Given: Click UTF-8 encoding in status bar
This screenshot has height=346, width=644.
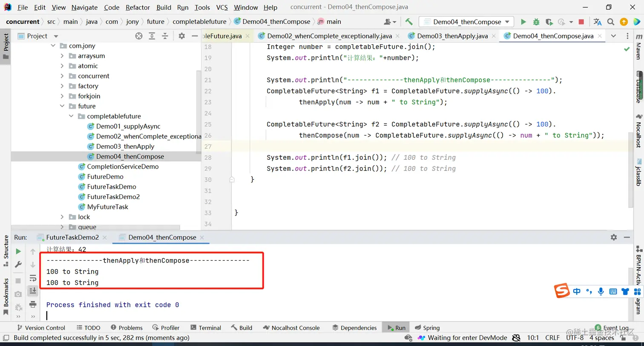Looking at the screenshot, I should (575, 338).
